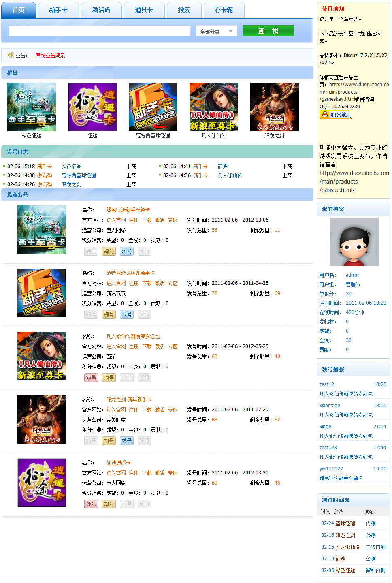This screenshot has height=583, width=392.
Task: Open 绿色征途 link in the log
Action: [x=71, y=167]
